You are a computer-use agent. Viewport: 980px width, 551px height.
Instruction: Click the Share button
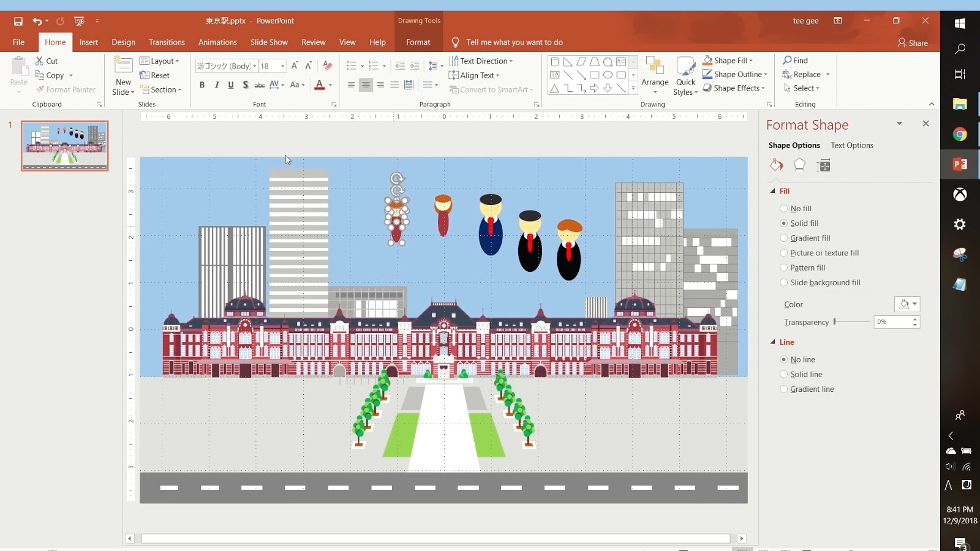[x=913, y=43]
